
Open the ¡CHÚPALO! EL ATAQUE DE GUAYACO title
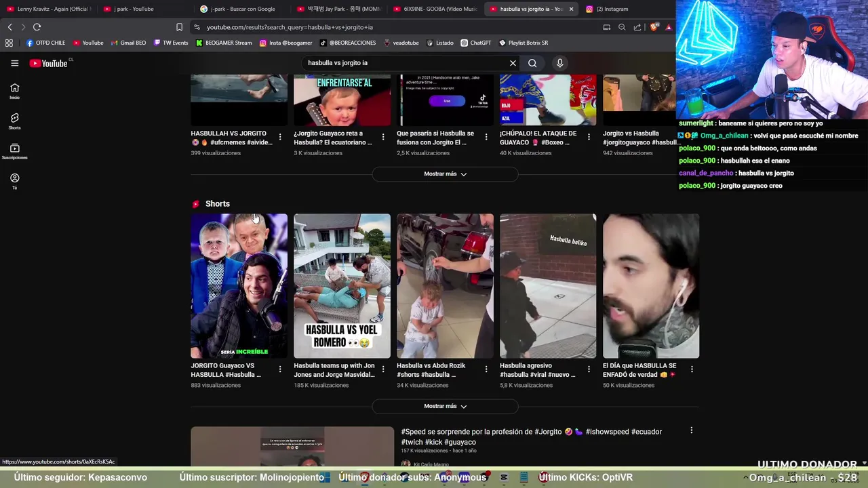[x=539, y=138]
